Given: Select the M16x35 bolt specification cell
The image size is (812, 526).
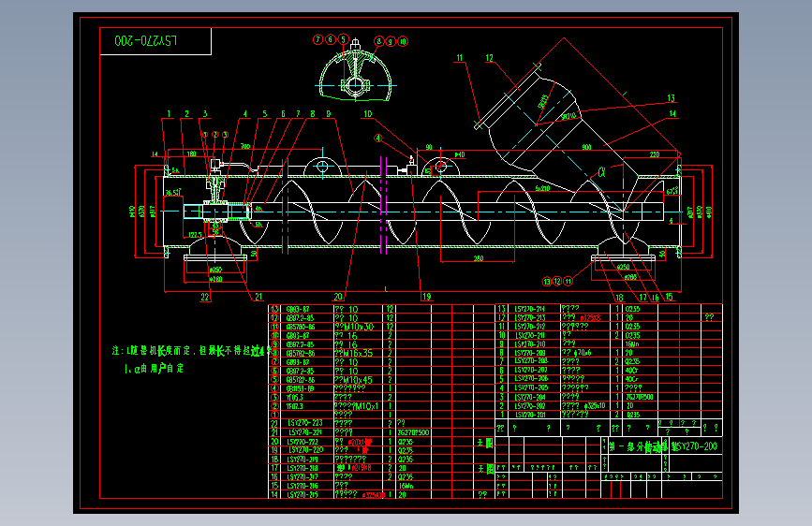Looking at the screenshot, I should pyautogui.click(x=354, y=353).
